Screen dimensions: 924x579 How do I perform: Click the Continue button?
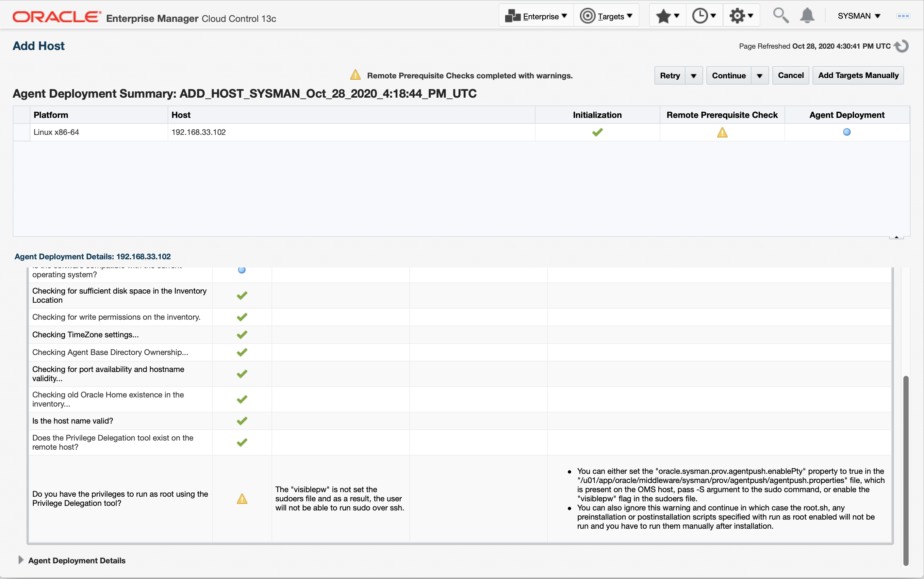729,75
